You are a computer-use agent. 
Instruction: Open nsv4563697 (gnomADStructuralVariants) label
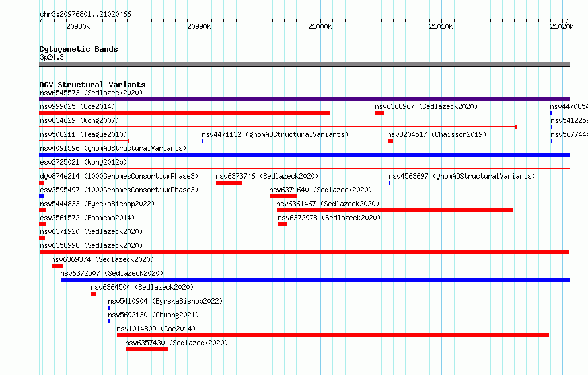click(x=462, y=176)
